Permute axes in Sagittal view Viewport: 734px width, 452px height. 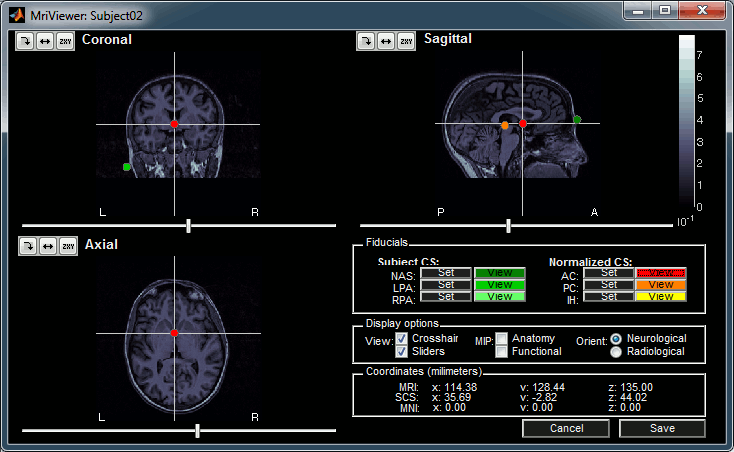(406, 41)
